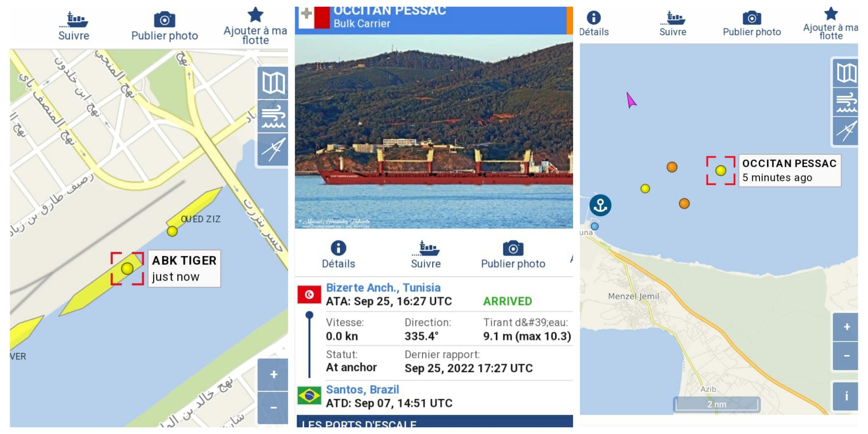Open map layers on the right map

tap(846, 73)
